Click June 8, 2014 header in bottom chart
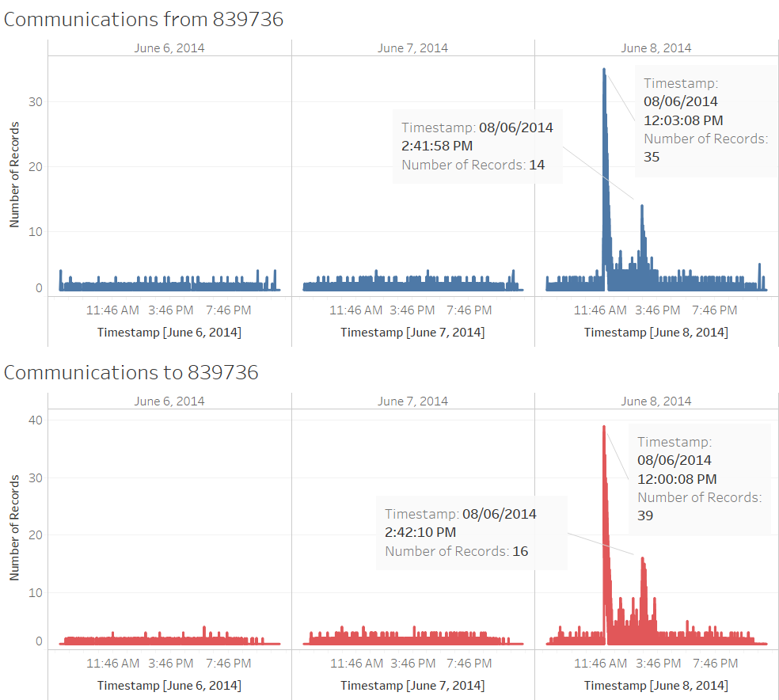The image size is (779, 700). coord(656,401)
